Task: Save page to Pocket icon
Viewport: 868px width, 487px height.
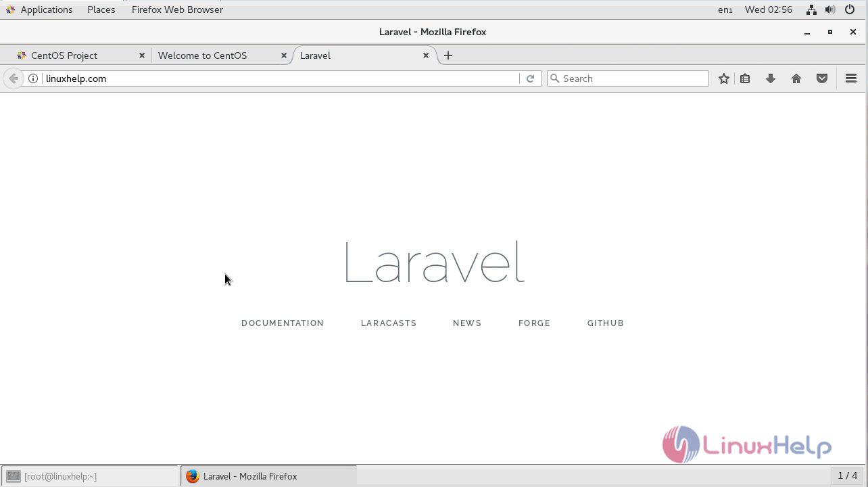Action: (x=822, y=78)
